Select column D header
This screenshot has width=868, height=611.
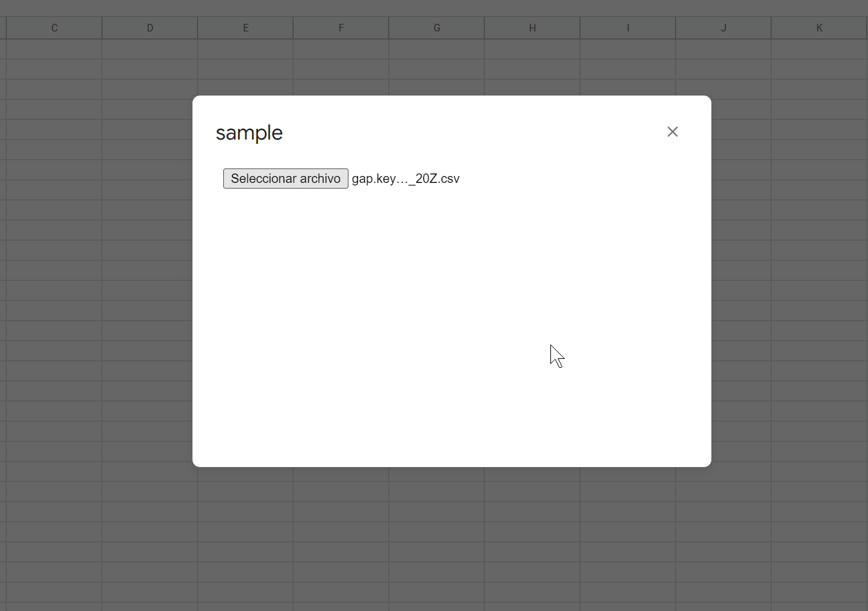[x=150, y=28]
